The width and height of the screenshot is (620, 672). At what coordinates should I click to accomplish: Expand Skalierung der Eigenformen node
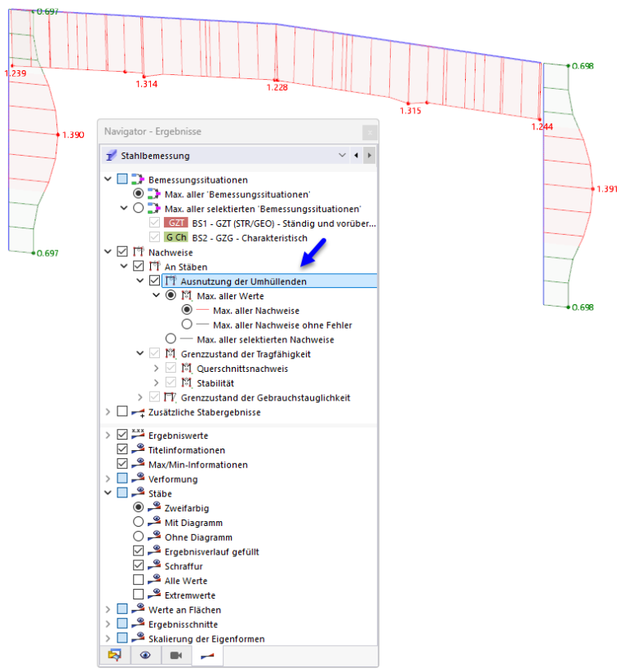click(108, 639)
